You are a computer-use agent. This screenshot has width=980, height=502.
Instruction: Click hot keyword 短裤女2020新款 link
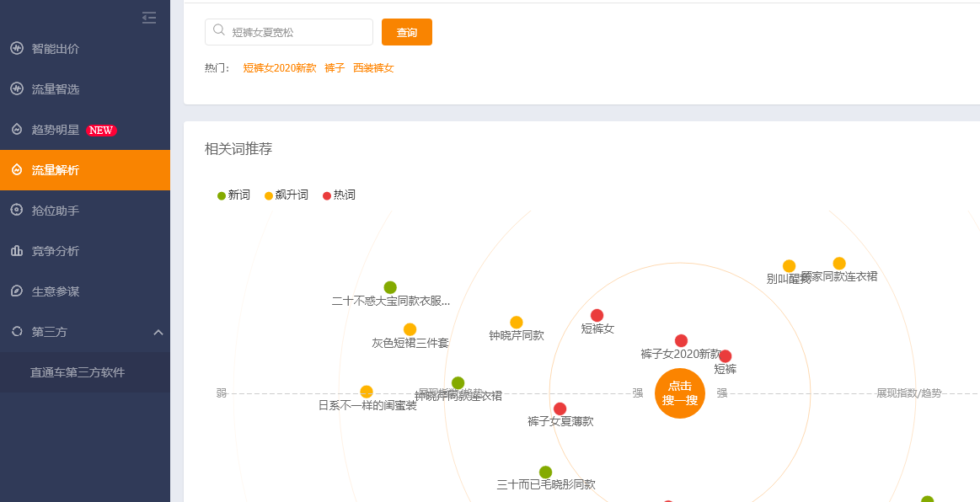coord(279,68)
